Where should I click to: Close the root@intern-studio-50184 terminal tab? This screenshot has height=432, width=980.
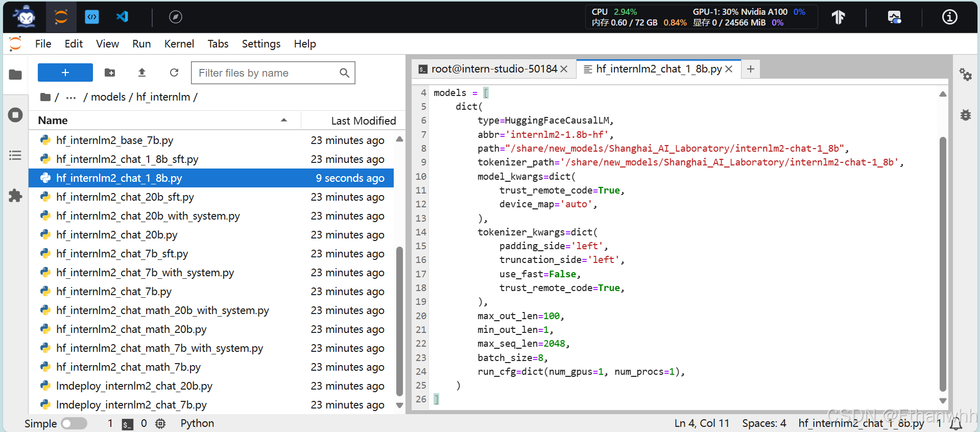[x=564, y=69]
